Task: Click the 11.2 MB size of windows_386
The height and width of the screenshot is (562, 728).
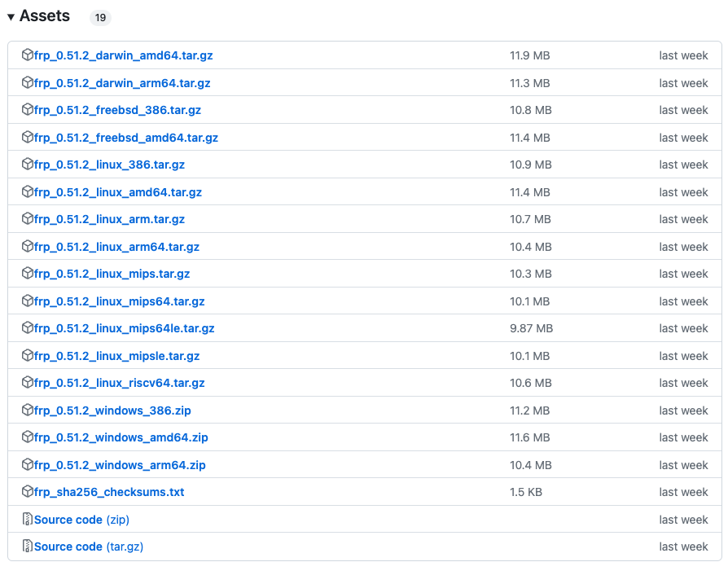Action: click(x=530, y=411)
